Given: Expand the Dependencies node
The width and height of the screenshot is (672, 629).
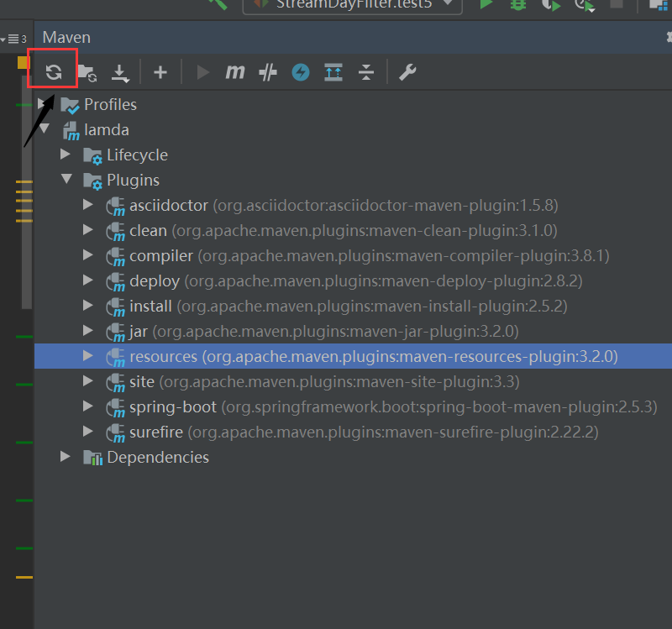Looking at the screenshot, I should (x=66, y=457).
